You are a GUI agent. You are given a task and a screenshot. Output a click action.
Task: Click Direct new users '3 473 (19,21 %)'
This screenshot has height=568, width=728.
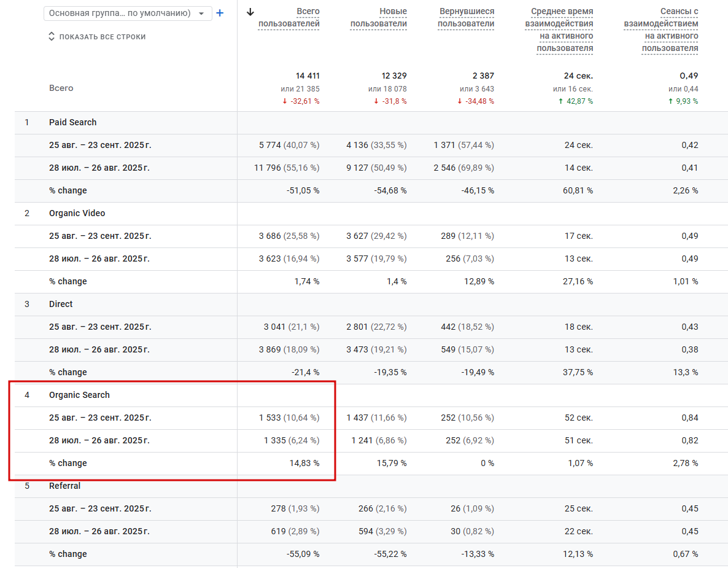point(376,350)
